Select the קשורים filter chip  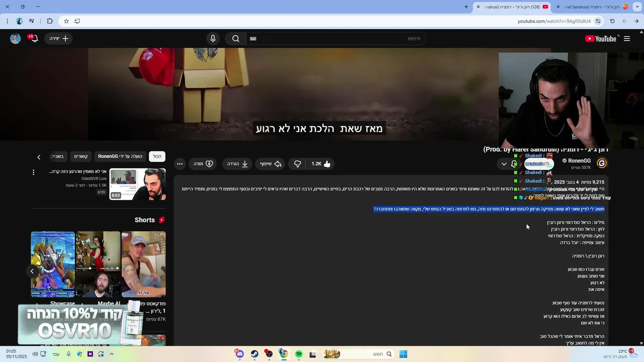tap(81, 156)
